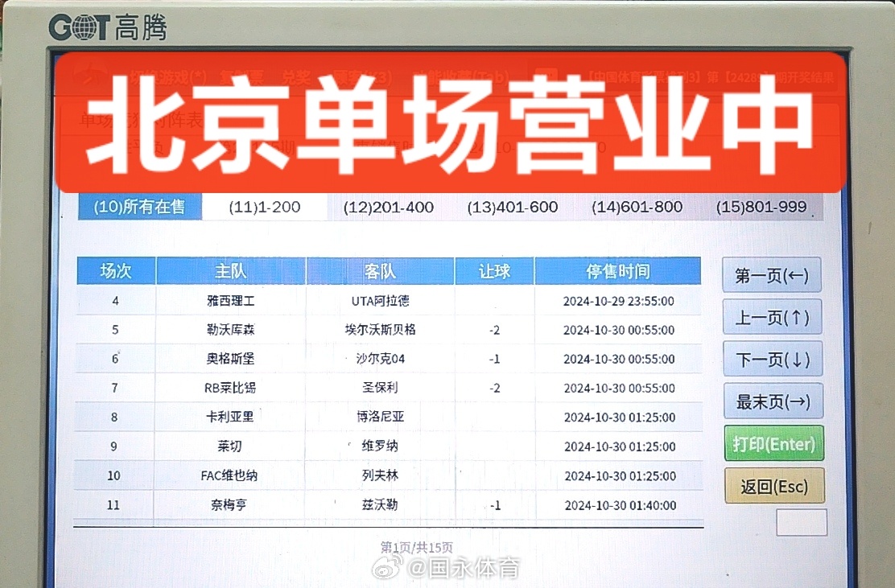Screen dimensions: 895x588
Task: Open the (12)201-400 tab
Action: (x=389, y=207)
